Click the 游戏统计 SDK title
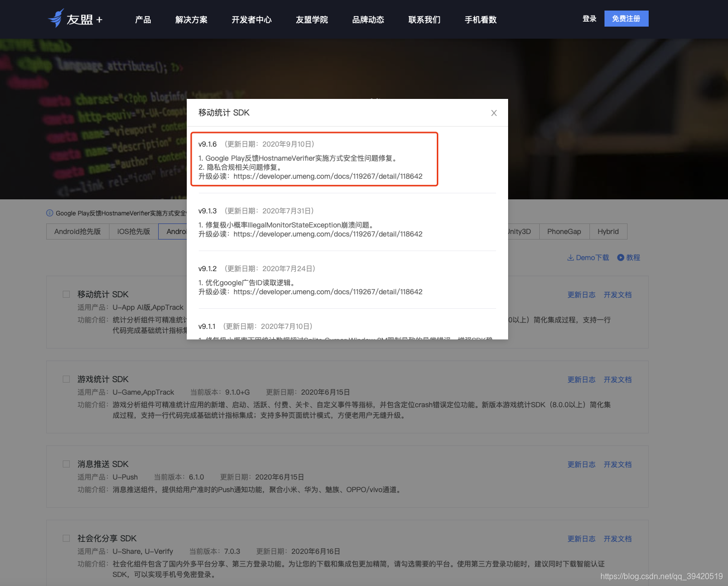 [103, 379]
